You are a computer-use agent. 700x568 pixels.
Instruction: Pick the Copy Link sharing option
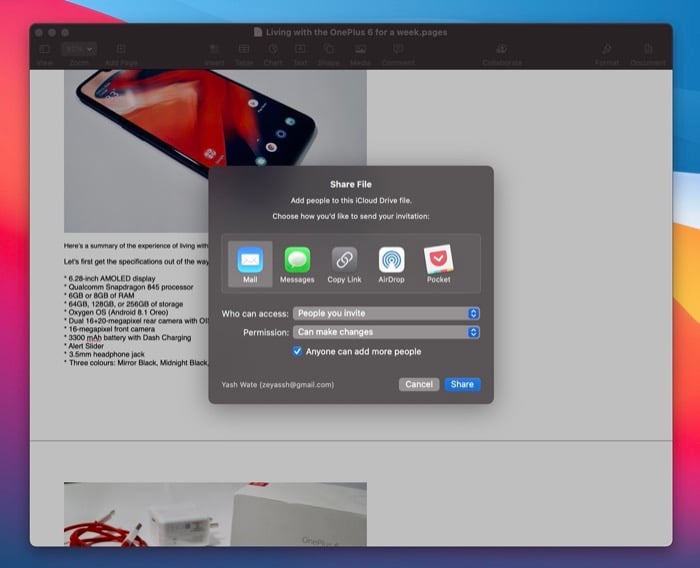pos(344,264)
